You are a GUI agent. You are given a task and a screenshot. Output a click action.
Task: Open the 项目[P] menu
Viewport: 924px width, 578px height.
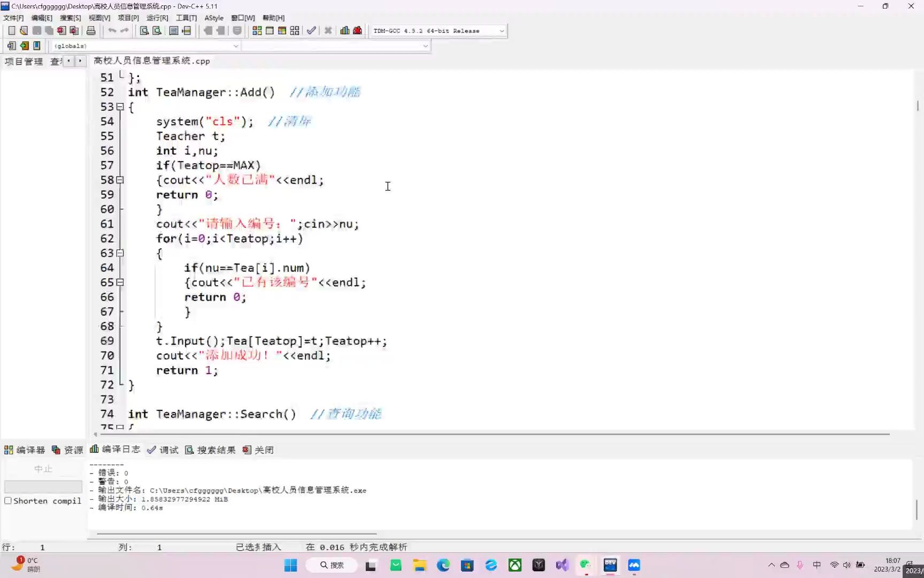[x=128, y=18]
